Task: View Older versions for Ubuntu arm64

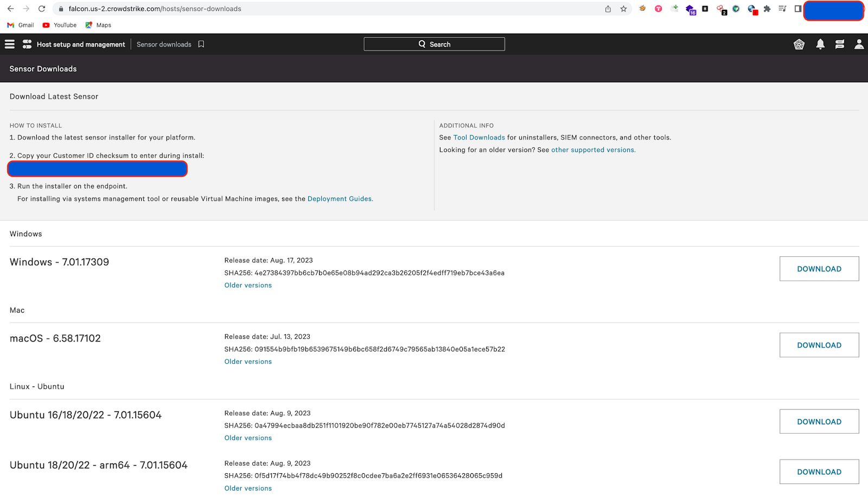Action: (x=248, y=488)
